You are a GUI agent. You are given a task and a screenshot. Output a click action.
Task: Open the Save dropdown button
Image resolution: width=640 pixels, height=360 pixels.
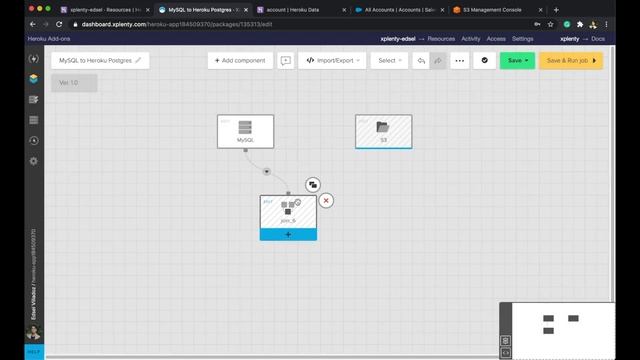[x=517, y=60]
